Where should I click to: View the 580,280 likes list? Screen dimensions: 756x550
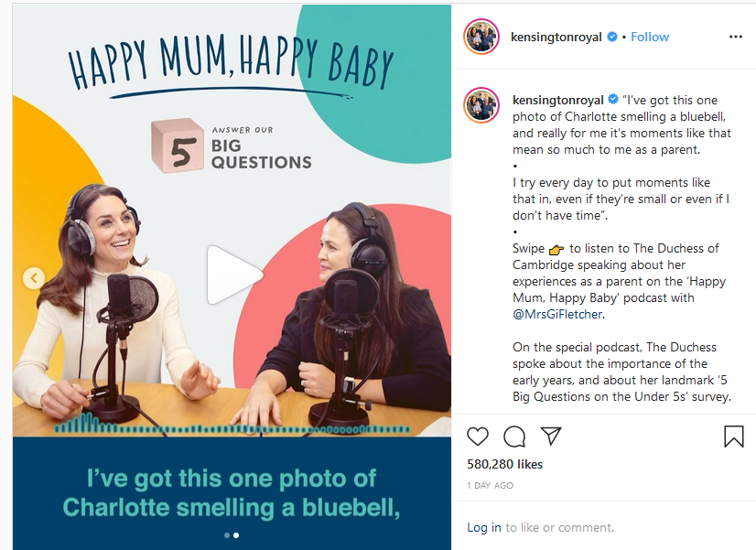505,464
